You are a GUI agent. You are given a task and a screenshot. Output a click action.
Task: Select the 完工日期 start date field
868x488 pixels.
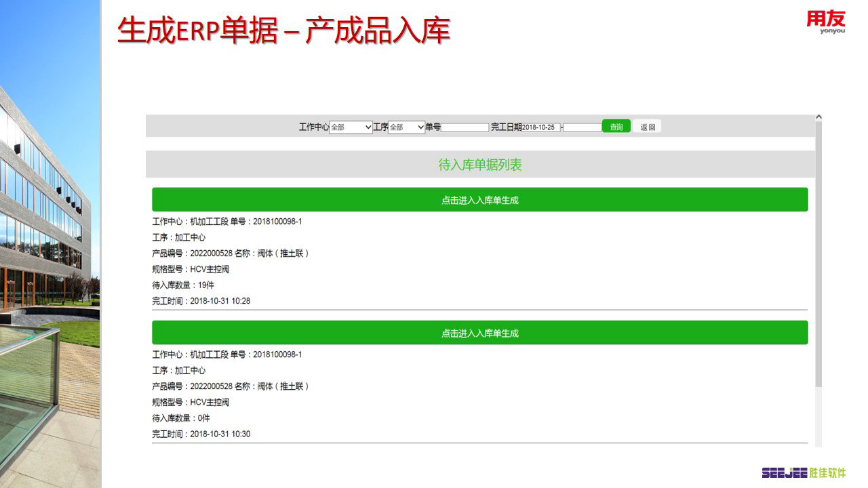541,127
